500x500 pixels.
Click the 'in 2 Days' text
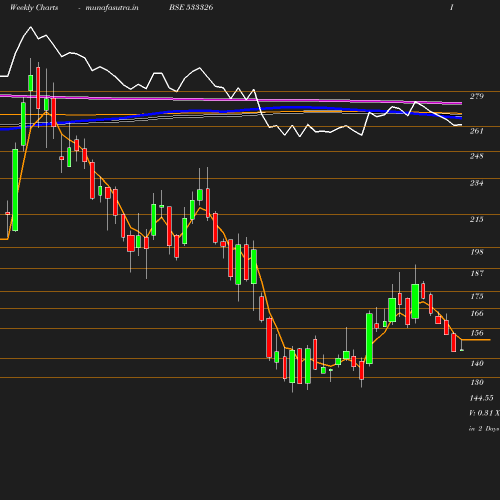coord(484,429)
